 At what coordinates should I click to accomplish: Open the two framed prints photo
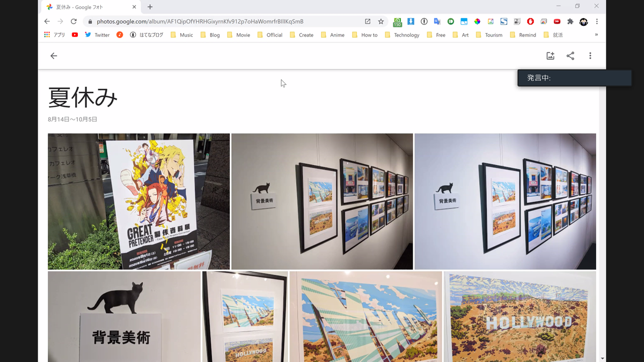pyautogui.click(x=245, y=316)
